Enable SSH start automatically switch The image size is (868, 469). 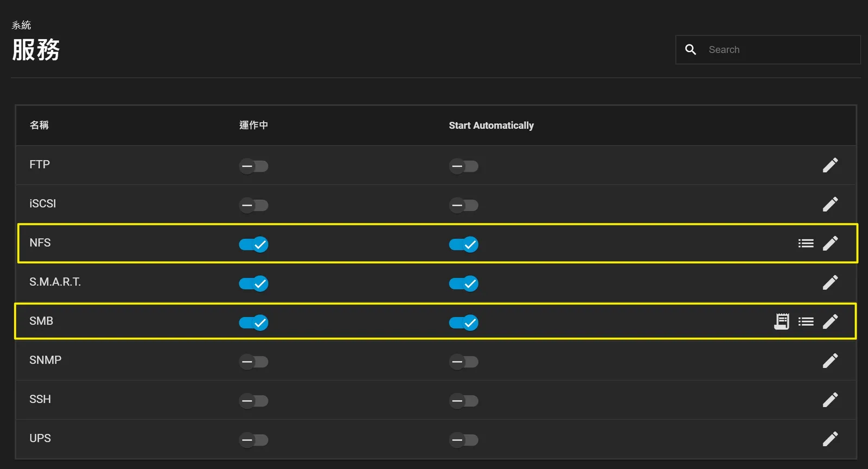[x=463, y=401]
